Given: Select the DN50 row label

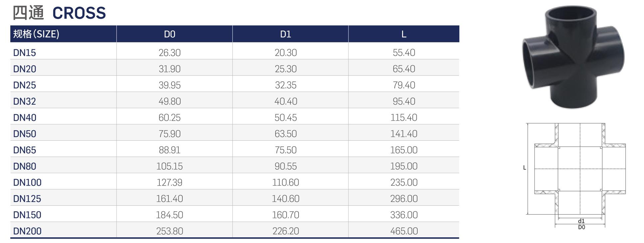Looking at the screenshot, I should [25, 134].
